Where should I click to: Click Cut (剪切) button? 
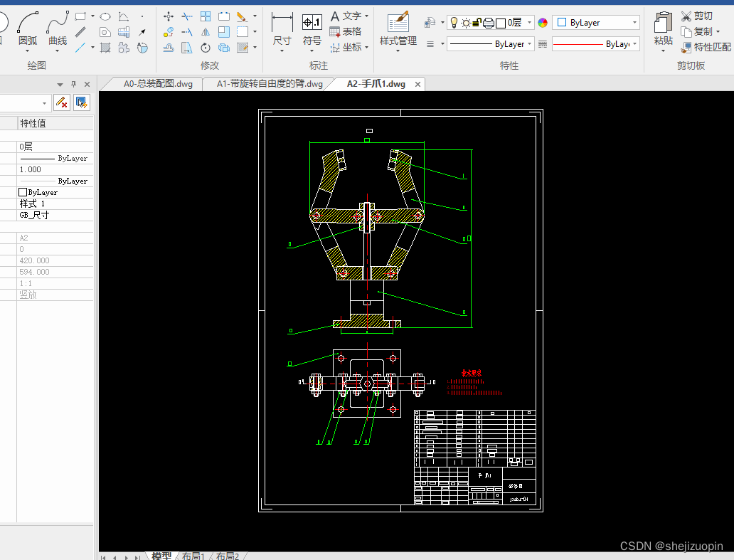point(696,16)
